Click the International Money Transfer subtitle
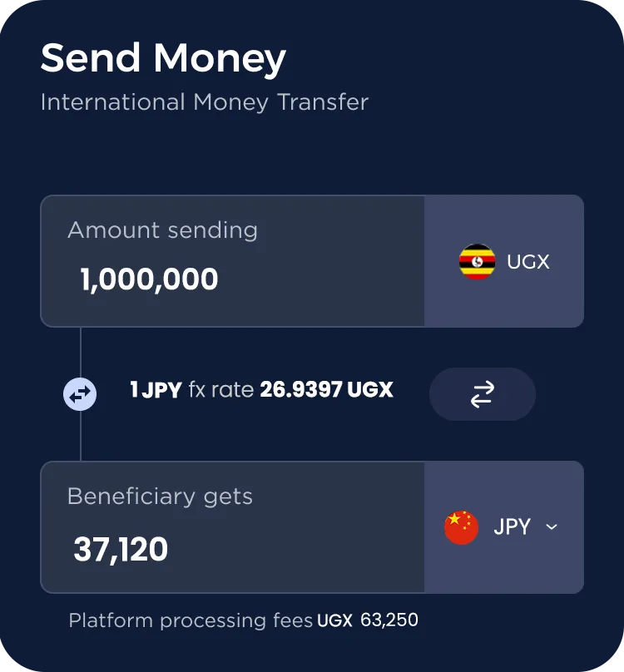 coord(205,102)
